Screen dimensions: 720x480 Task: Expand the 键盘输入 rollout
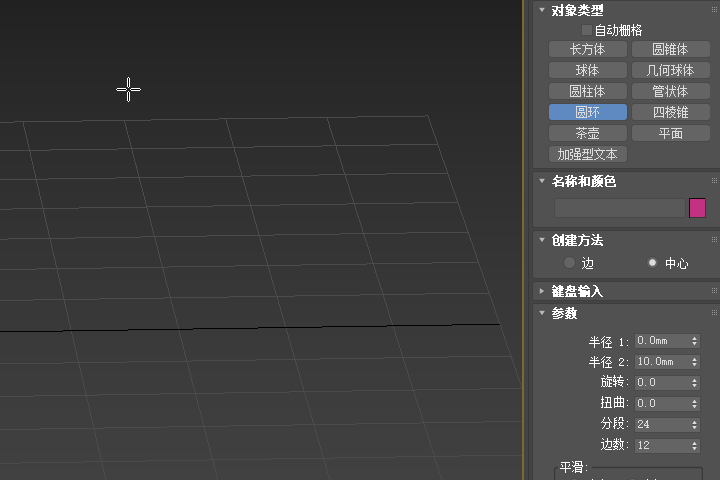tap(542, 291)
